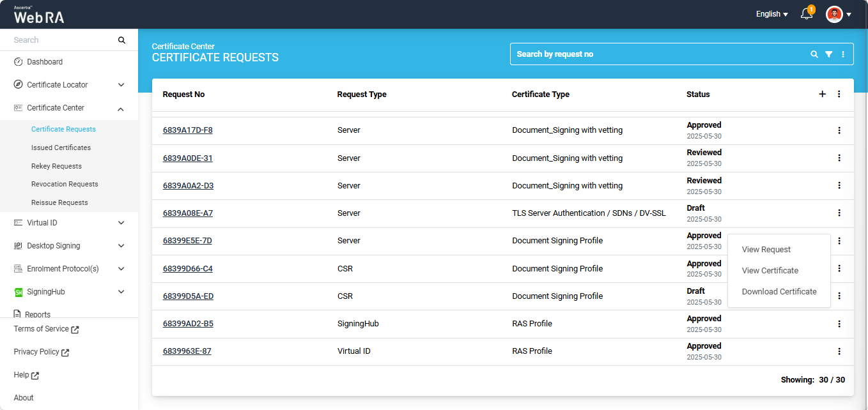868x410 pixels.
Task: Click the notification bell icon
Action: coord(806,14)
